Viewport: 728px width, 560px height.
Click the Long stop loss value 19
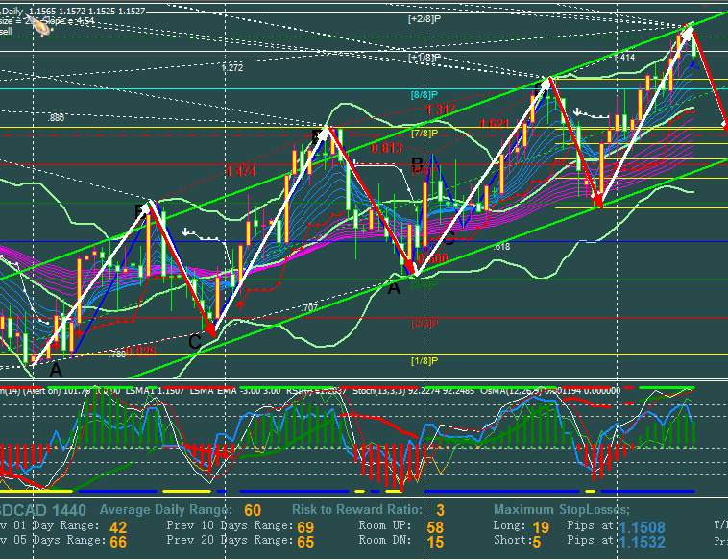pos(541,527)
